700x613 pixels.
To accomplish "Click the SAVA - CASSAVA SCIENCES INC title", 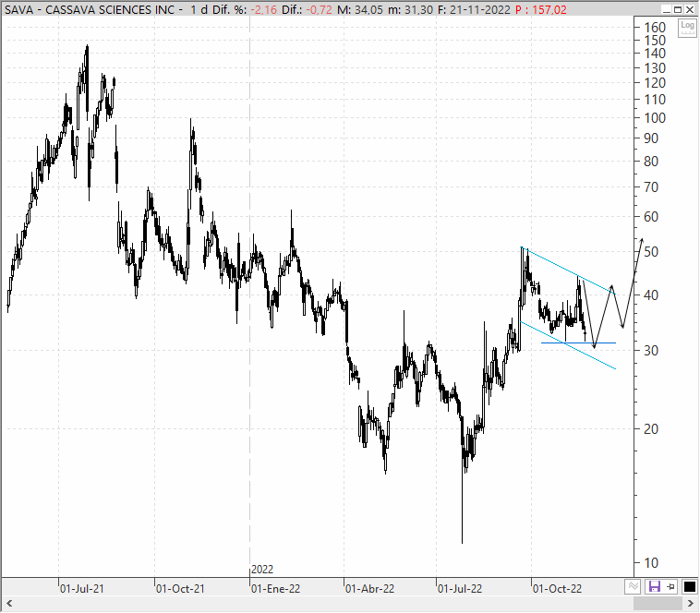I will pos(90,10).
